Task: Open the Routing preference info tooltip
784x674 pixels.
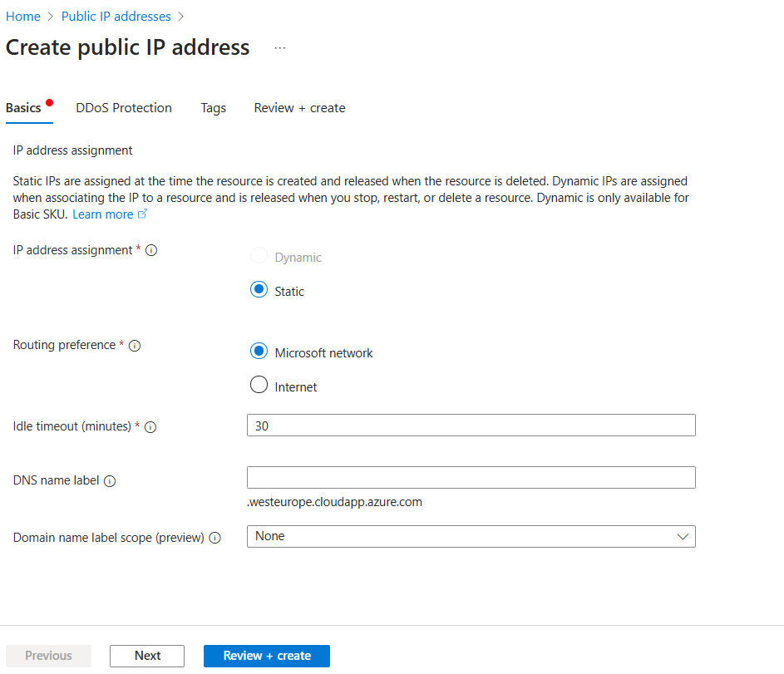Action: 135,345
